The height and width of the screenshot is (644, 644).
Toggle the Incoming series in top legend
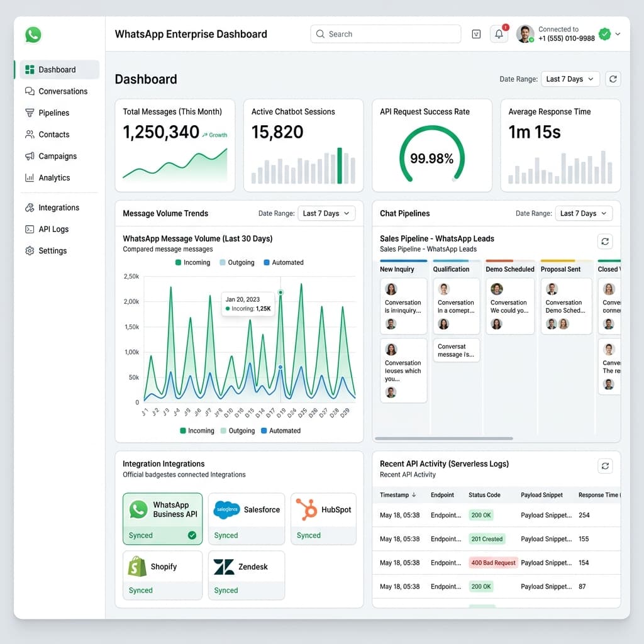tap(192, 262)
